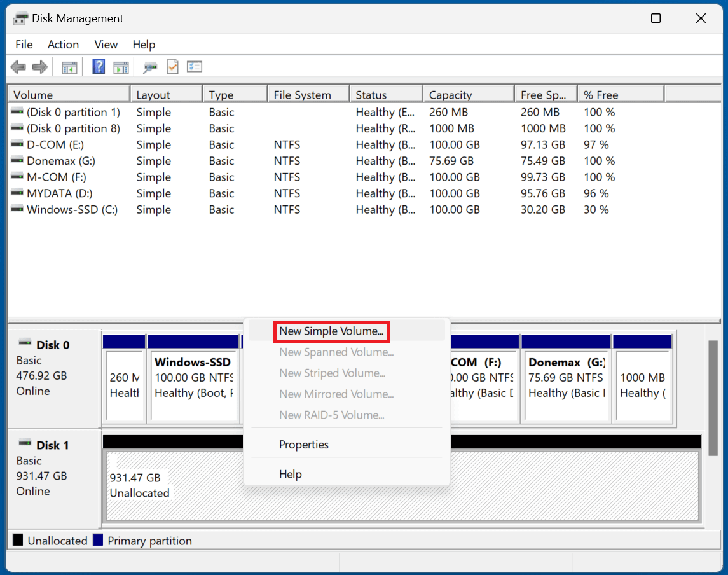Click the document-with-checkmark toolbar icon
728x575 pixels.
point(172,67)
